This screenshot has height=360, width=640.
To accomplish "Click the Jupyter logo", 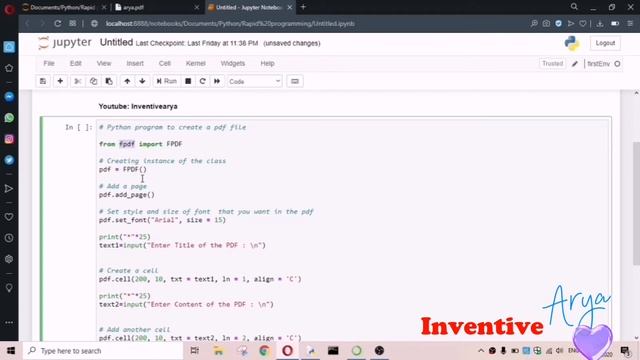I will coord(65,42).
